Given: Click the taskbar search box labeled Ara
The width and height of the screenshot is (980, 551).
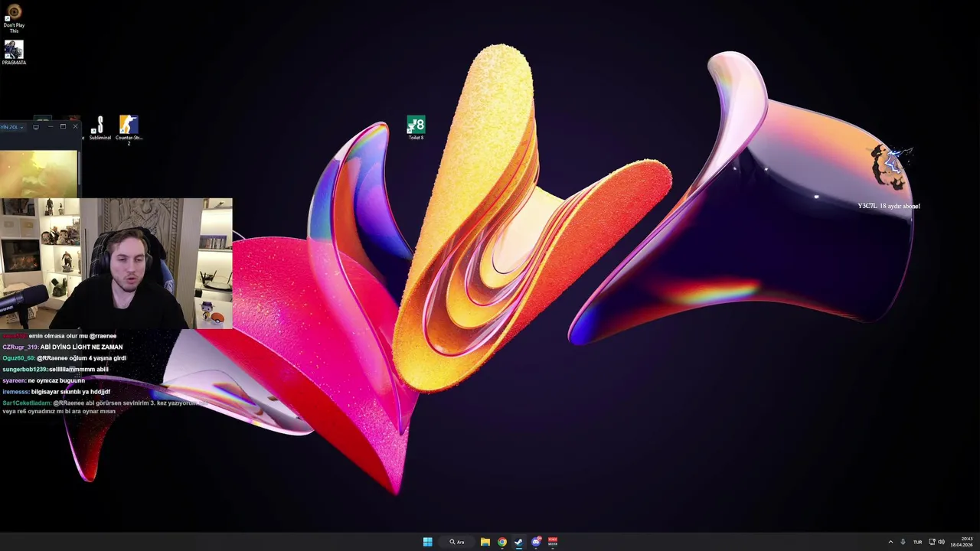Looking at the screenshot, I should click(457, 542).
